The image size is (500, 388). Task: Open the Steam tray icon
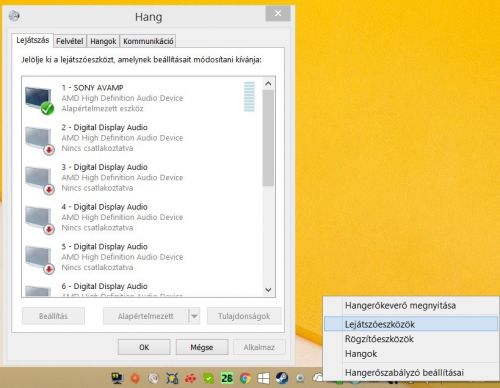point(282,378)
